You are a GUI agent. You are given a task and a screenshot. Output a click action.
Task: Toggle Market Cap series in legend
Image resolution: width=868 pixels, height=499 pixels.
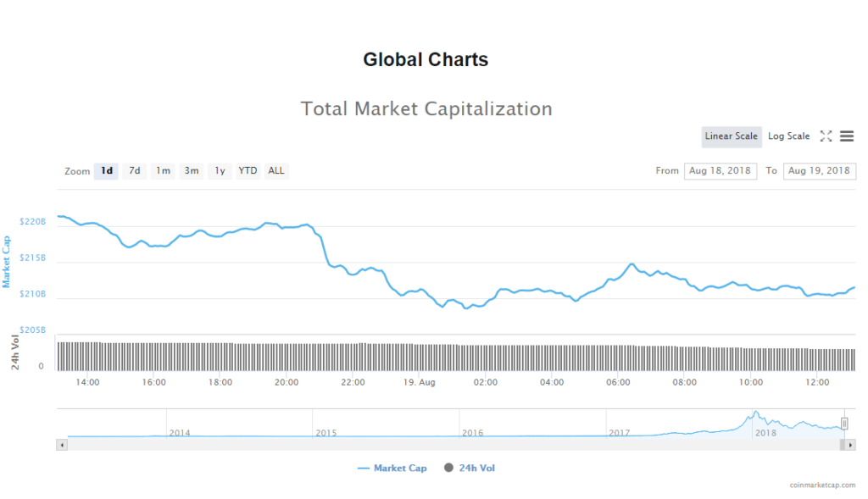(392, 468)
